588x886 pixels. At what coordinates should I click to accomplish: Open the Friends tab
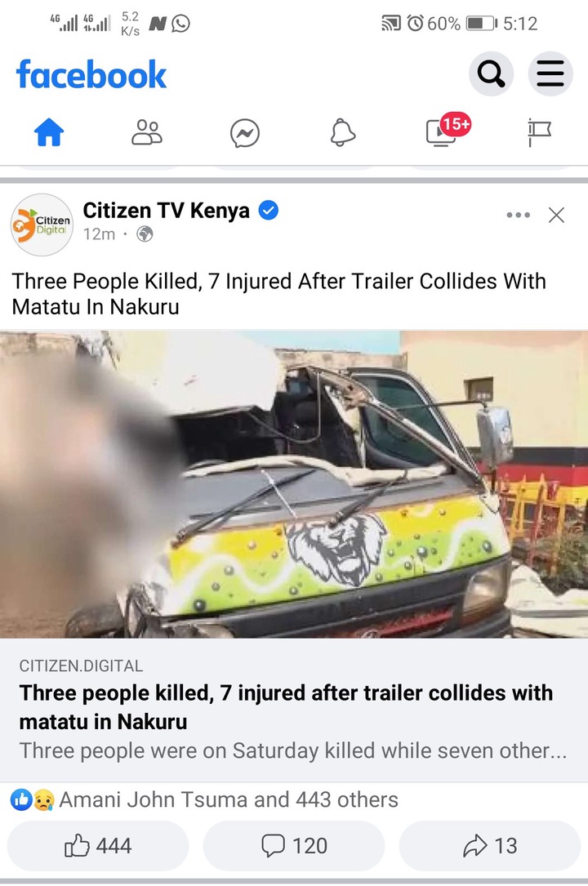click(147, 133)
